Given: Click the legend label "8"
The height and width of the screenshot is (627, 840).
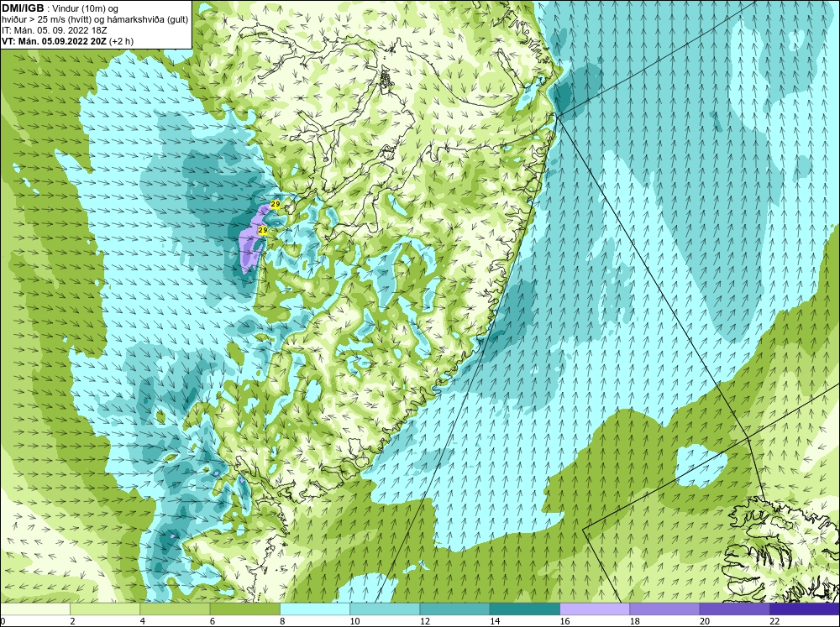Looking at the screenshot, I should tap(282, 621).
